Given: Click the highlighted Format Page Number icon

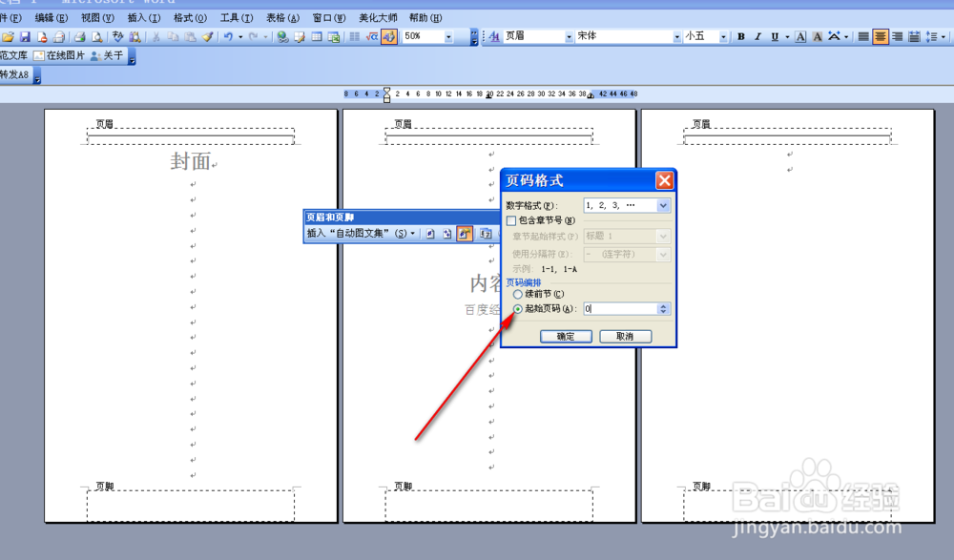Looking at the screenshot, I should (465, 234).
